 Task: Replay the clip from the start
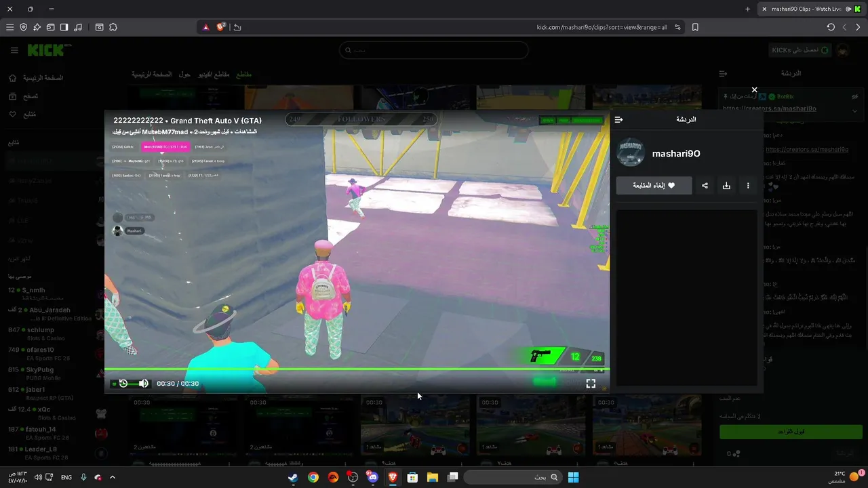tap(123, 384)
